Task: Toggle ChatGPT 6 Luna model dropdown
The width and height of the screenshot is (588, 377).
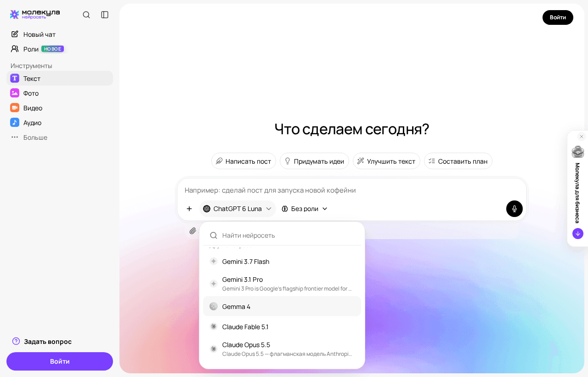Action: (x=237, y=209)
